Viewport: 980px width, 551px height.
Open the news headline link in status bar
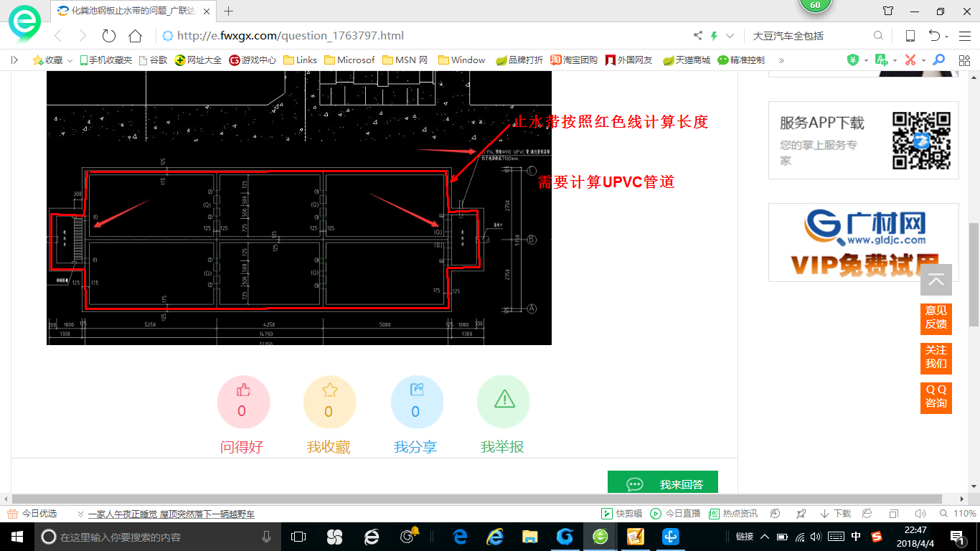pos(171,514)
